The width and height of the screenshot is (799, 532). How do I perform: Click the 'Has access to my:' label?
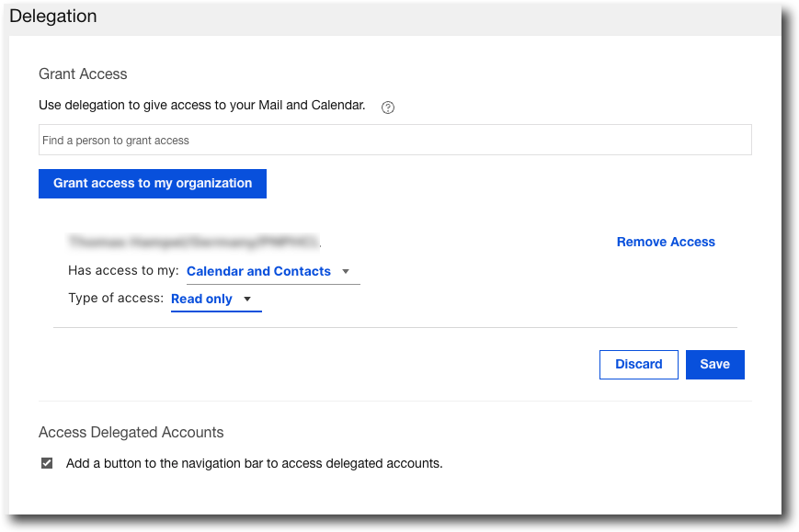(x=123, y=272)
